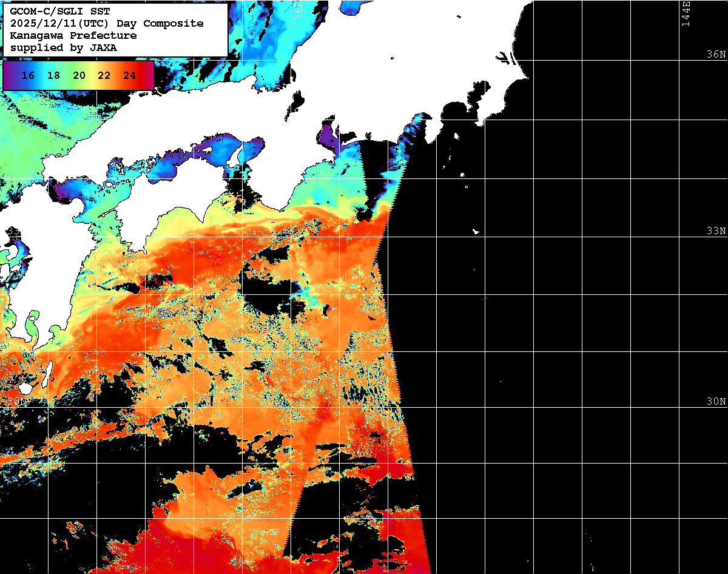Click the "GCOM-C/SGLI SST" title text
Viewport: 728px width, 574px height.
[60, 11]
